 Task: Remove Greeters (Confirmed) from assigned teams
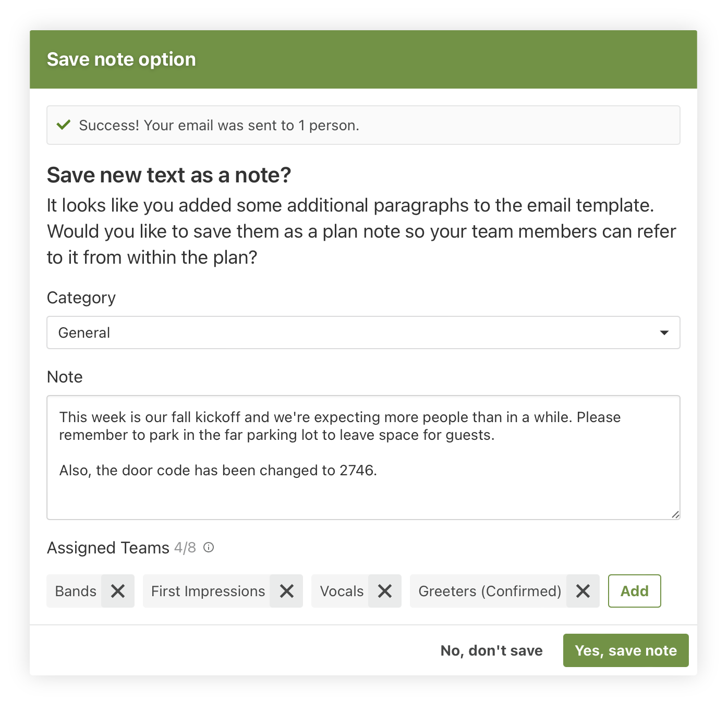pos(583,591)
